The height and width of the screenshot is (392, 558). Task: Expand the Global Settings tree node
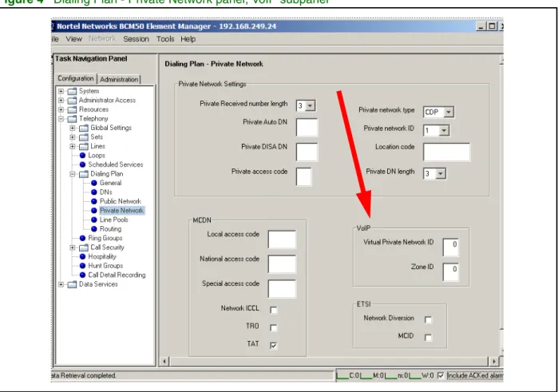click(72, 128)
